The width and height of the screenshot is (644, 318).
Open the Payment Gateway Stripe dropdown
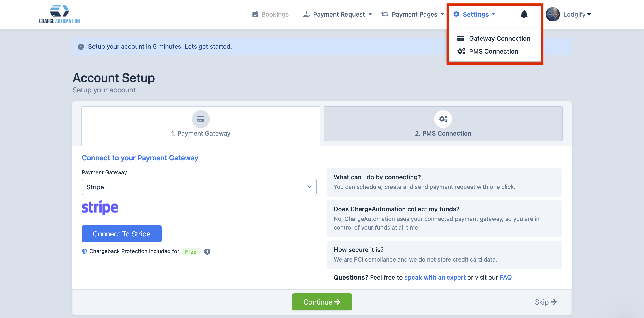point(199,187)
